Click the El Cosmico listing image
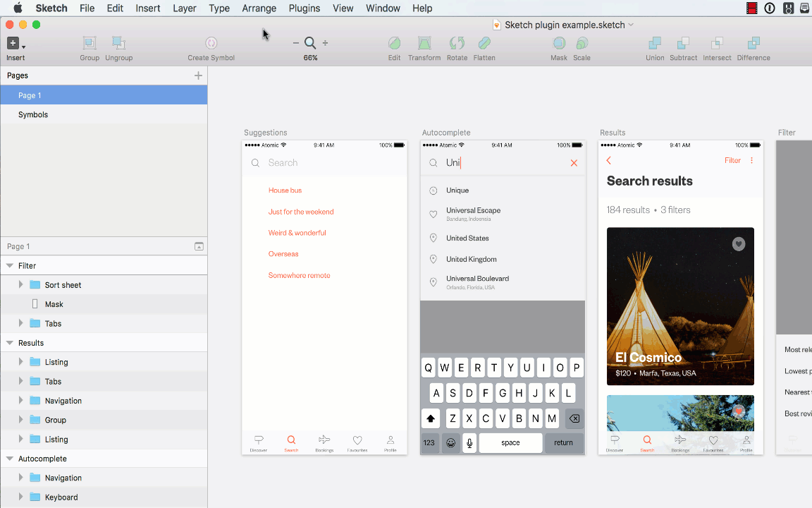 (x=680, y=306)
